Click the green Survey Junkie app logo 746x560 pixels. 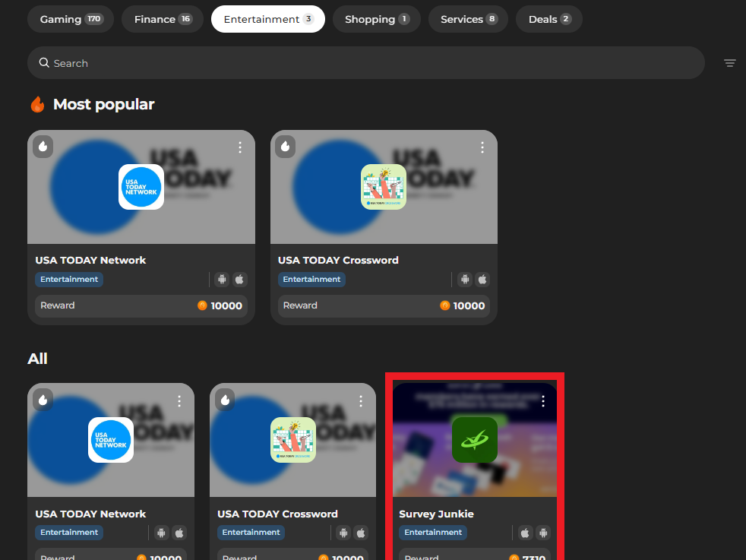[x=475, y=440]
